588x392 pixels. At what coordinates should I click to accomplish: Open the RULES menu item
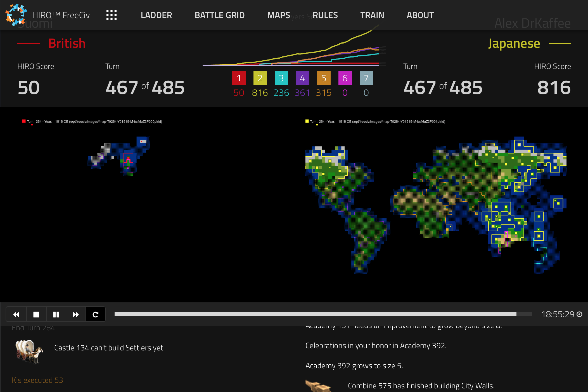(325, 15)
